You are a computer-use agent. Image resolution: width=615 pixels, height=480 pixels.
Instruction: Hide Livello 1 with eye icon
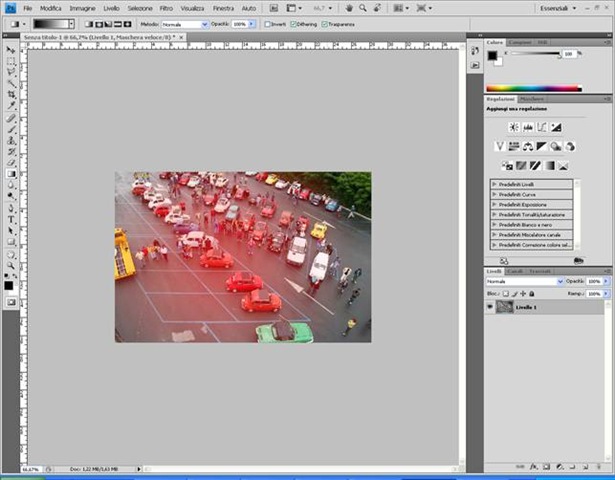click(490, 308)
